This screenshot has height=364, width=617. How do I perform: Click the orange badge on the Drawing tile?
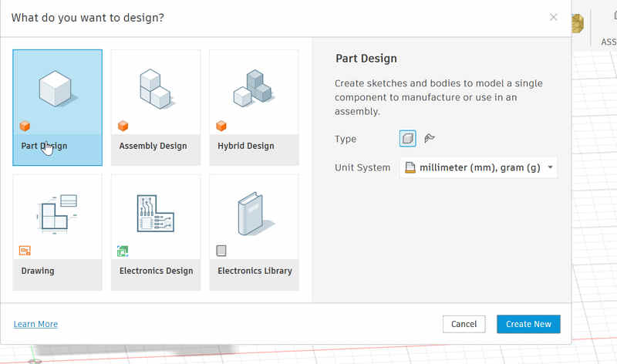click(25, 251)
